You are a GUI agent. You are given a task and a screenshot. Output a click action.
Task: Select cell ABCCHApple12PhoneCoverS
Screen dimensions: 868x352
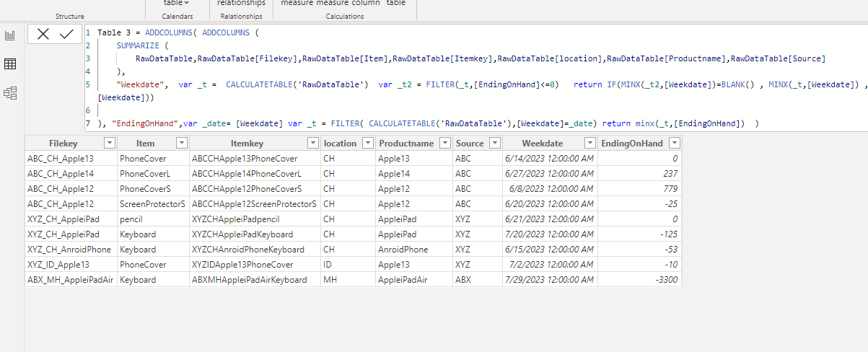click(x=255, y=188)
